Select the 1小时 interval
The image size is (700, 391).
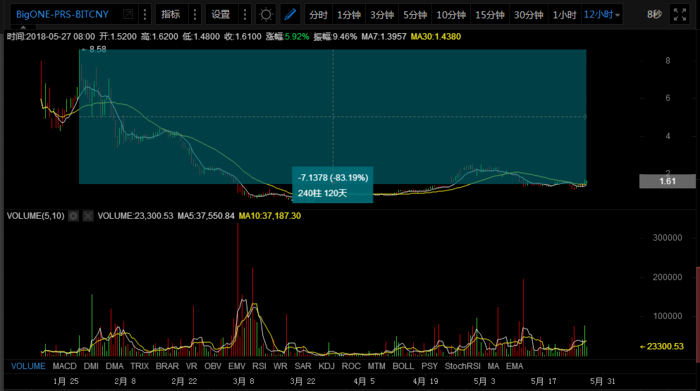(564, 15)
